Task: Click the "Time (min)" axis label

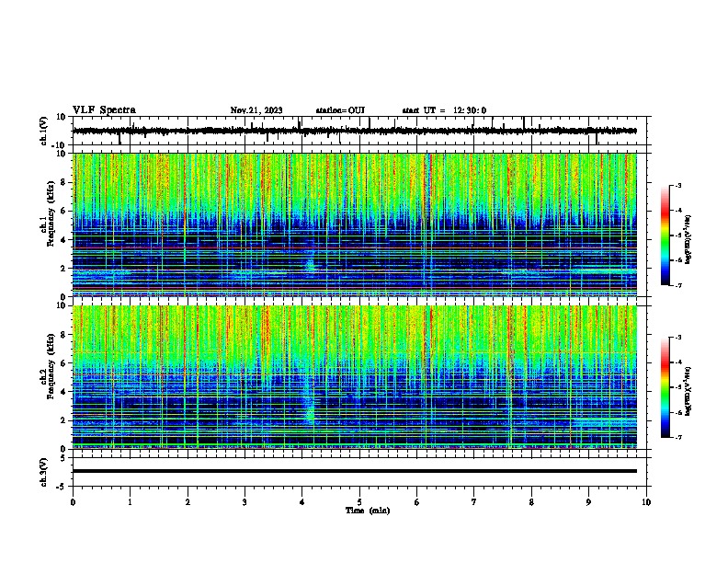Action: (368, 511)
